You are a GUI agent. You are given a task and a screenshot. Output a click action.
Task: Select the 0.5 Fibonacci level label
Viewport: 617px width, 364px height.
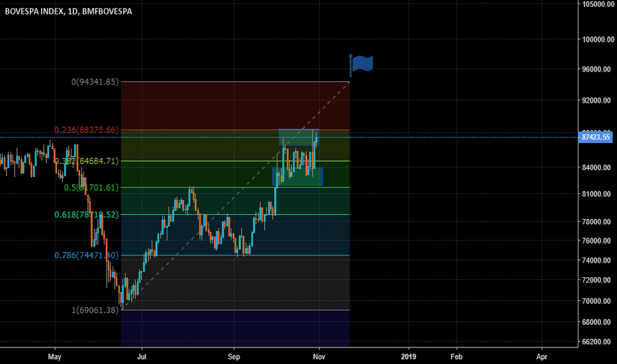(x=91, y=188)
